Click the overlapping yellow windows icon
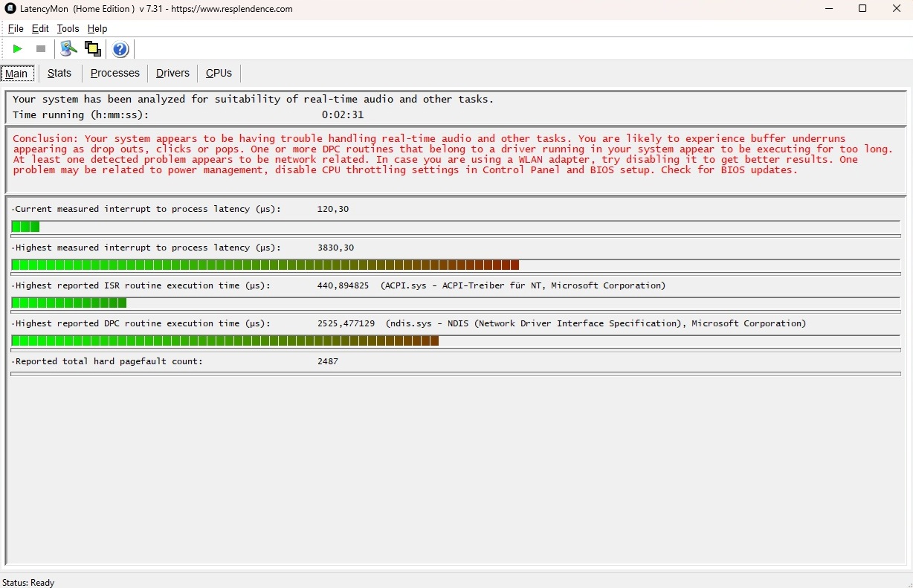 click(93, 49)
